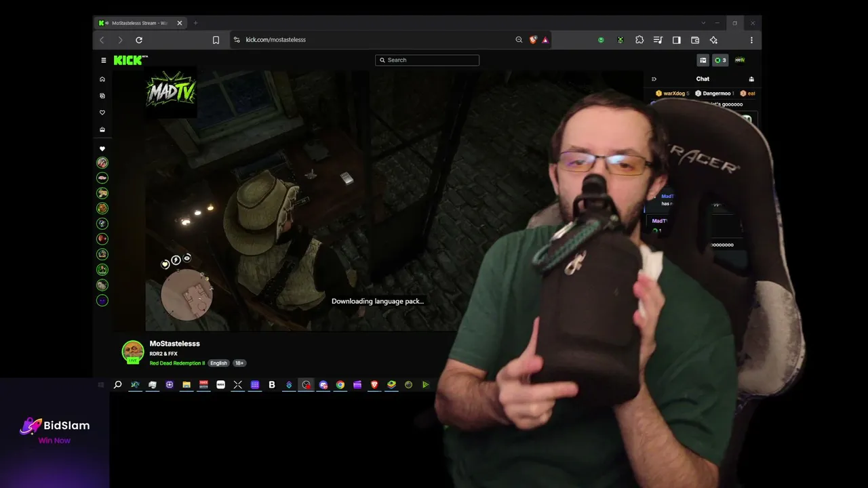Open Brave Shields lion icon

pos(533,40)
